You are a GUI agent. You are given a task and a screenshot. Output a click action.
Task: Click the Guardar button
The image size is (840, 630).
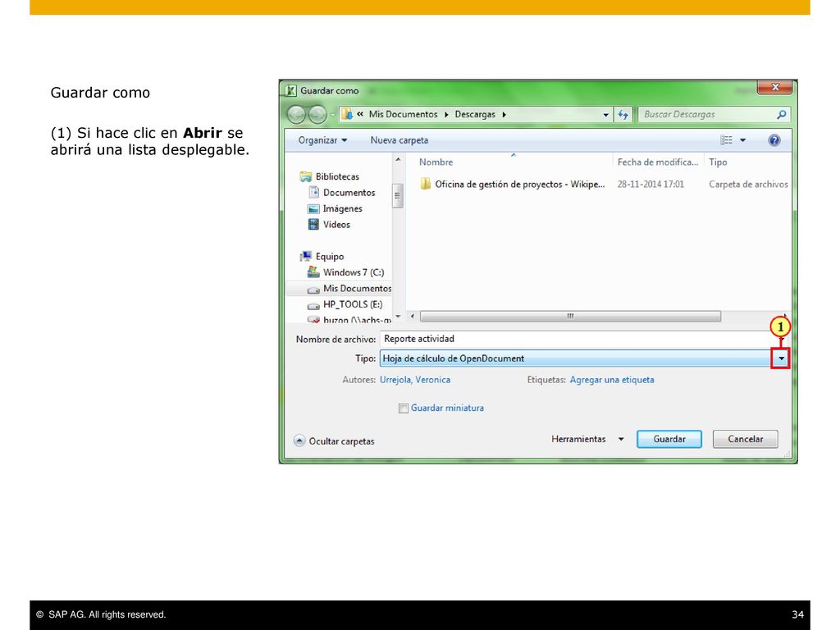click(x=669, y=440)
